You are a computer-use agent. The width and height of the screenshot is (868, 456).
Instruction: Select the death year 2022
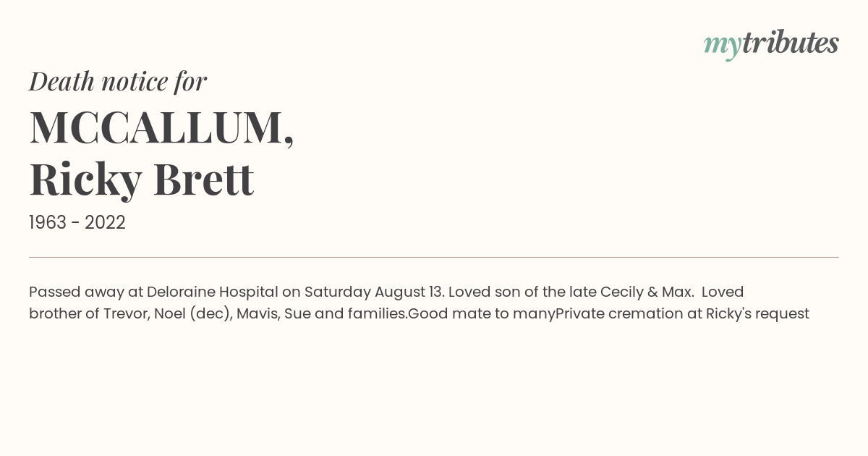[x=105, y=223]
